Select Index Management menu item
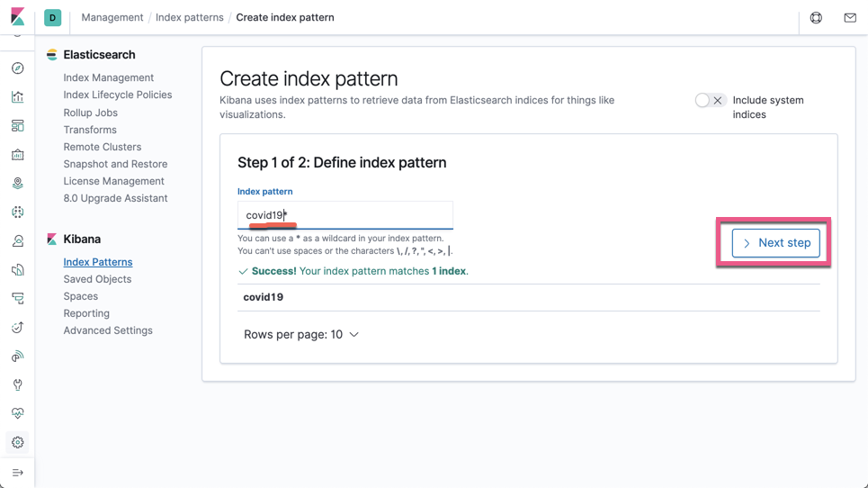The width and height of the screenshot is (868, 488). tap(109, 77)
